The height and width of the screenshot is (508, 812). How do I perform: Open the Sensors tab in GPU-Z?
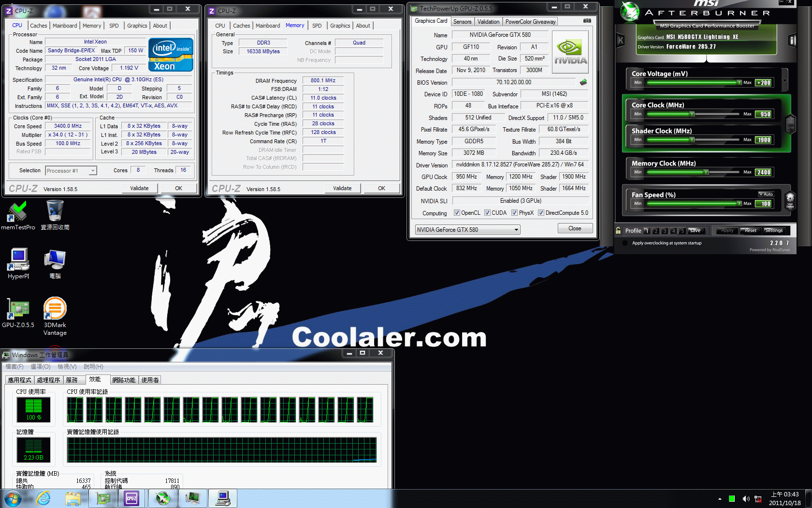pyautogui.click(x=462, y=22)
